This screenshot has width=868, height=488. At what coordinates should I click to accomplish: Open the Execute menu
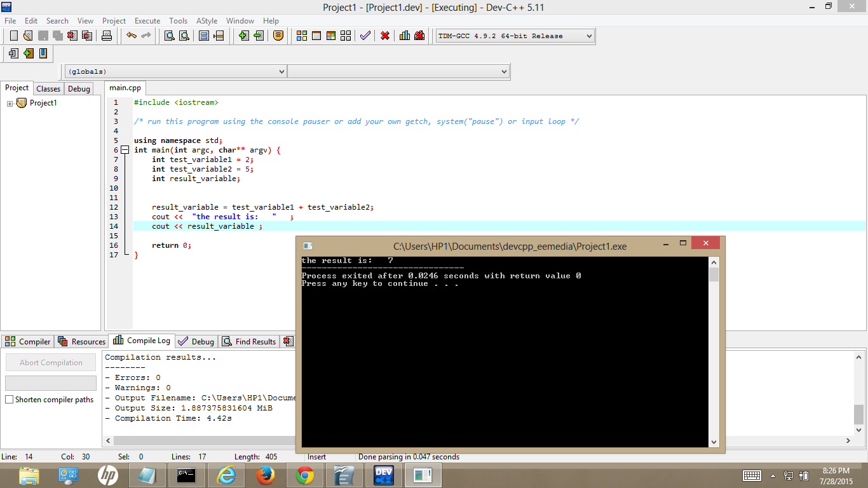[x=147, y=21]
